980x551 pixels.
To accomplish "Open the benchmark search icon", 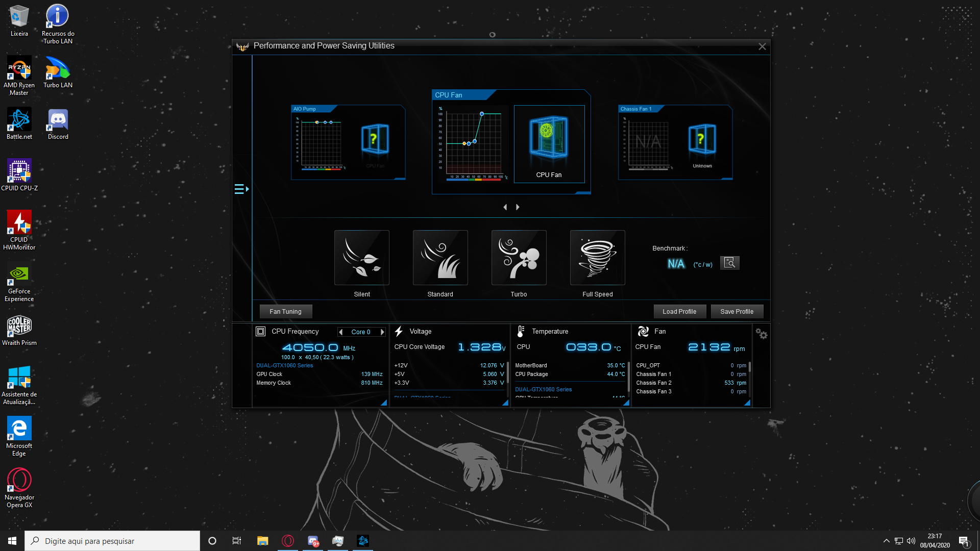I will pos(729,263).
